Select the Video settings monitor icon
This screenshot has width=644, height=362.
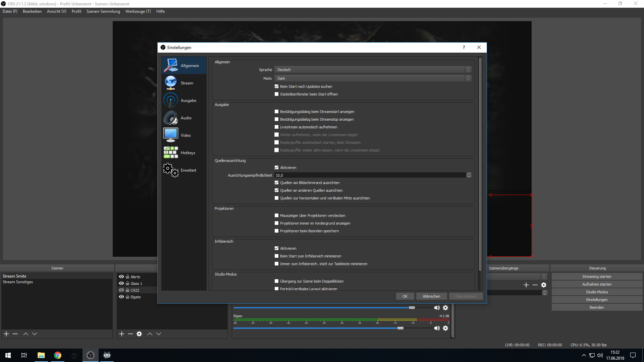click(x=171, y=135)
